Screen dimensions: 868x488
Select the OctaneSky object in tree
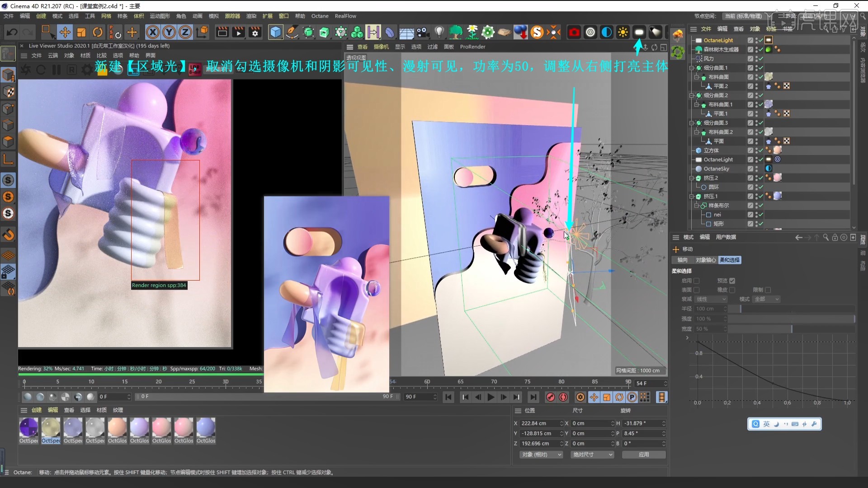pyautogui.click(x=716, y=169)
